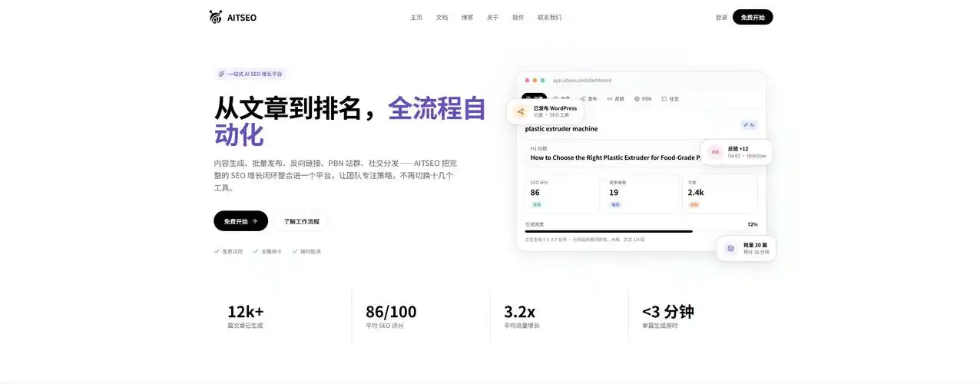
Task: Click the '12k+' statistic
Action: point(246,311)
